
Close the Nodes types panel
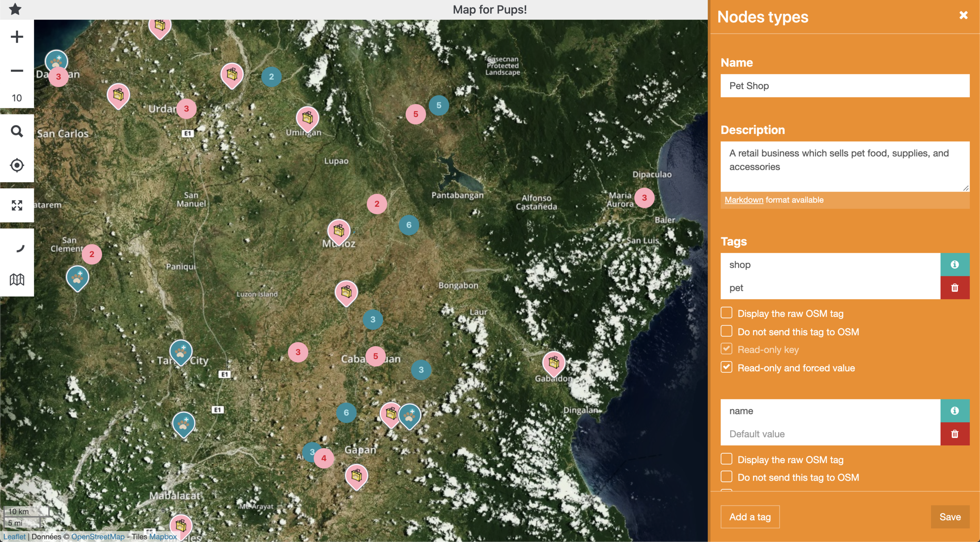click(x=963, y=16)
